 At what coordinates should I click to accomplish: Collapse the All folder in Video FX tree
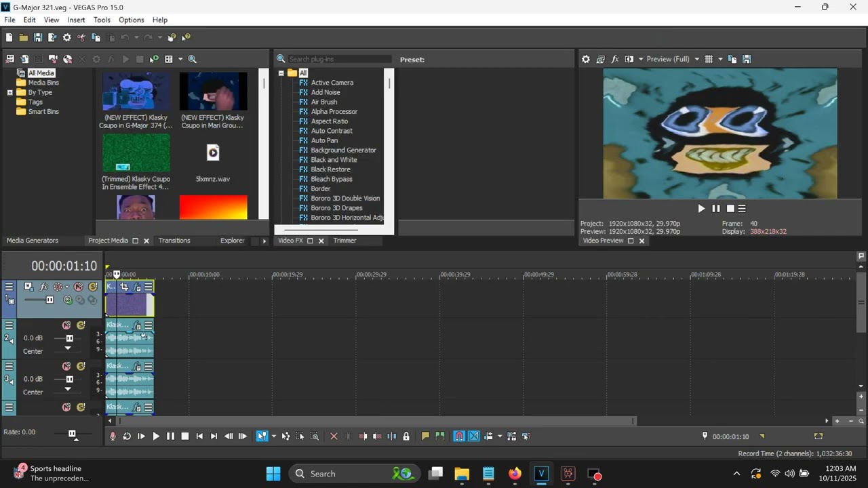pos(281,73)
